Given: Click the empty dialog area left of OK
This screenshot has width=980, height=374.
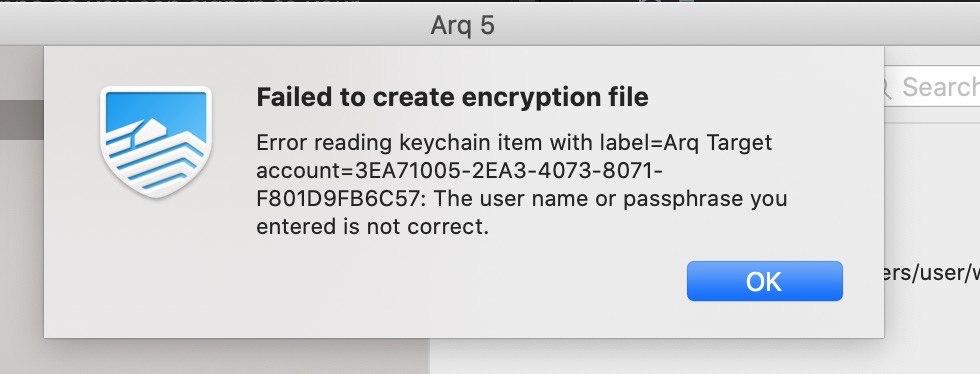Looking at the screenshot, I should tap(469, 281).
